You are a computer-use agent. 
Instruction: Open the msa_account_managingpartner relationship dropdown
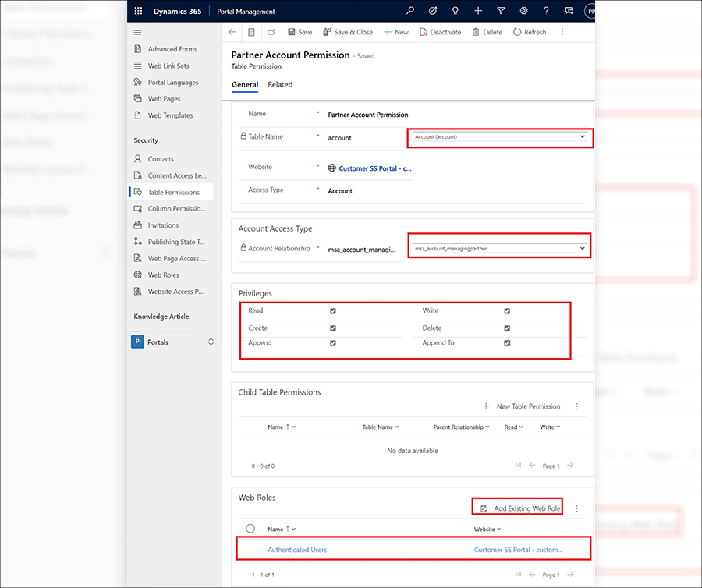click(500, 248)
